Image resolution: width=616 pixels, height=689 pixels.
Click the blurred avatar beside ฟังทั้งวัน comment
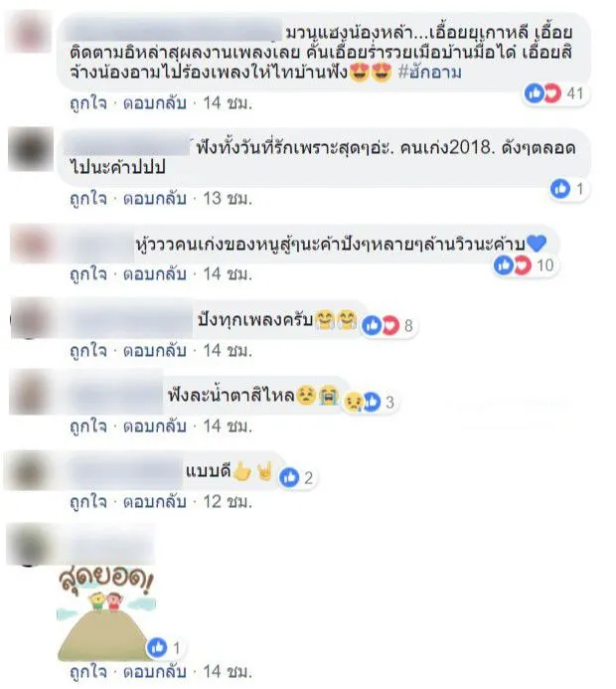pyautogui.click(x=30, y=148)
